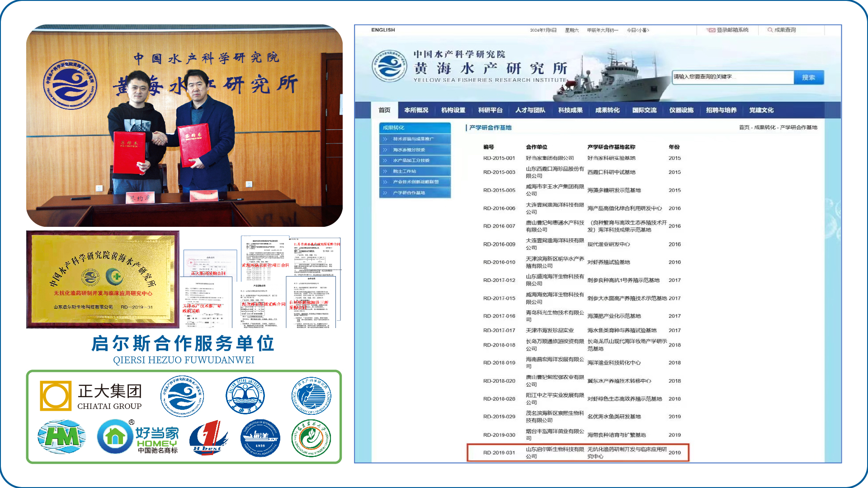Click 现代渔业研发中心 cell
Screen dimensions: 868x488
click(609, 244)
